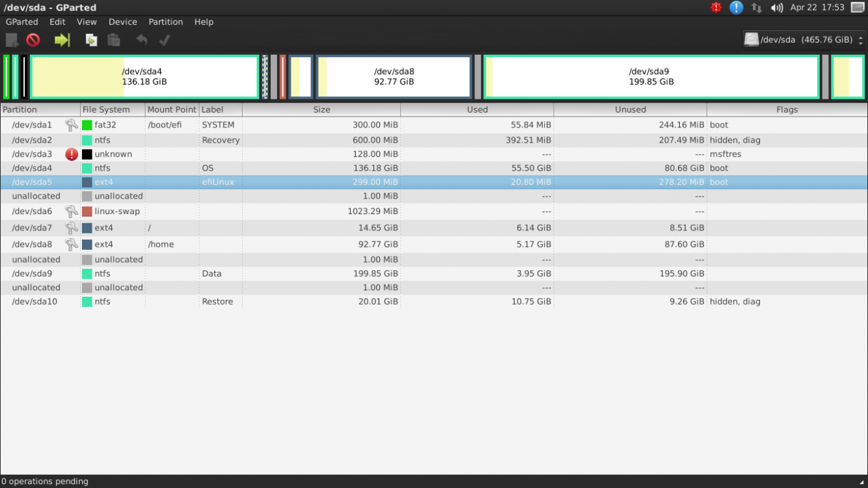The width and height of the screenshot is (868, 488).
Task: Click the Unused column header
Action: [x=631, y=109]
